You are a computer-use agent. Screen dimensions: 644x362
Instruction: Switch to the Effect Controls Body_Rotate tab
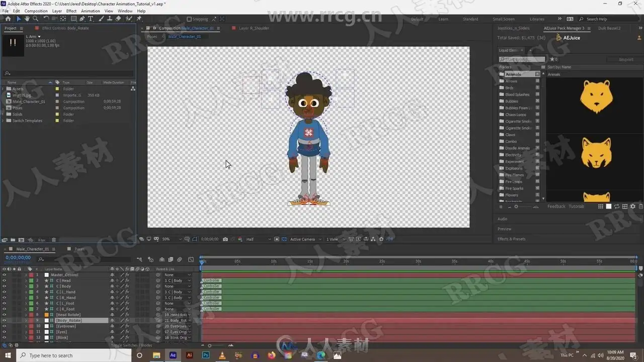(x=65, y=28)
